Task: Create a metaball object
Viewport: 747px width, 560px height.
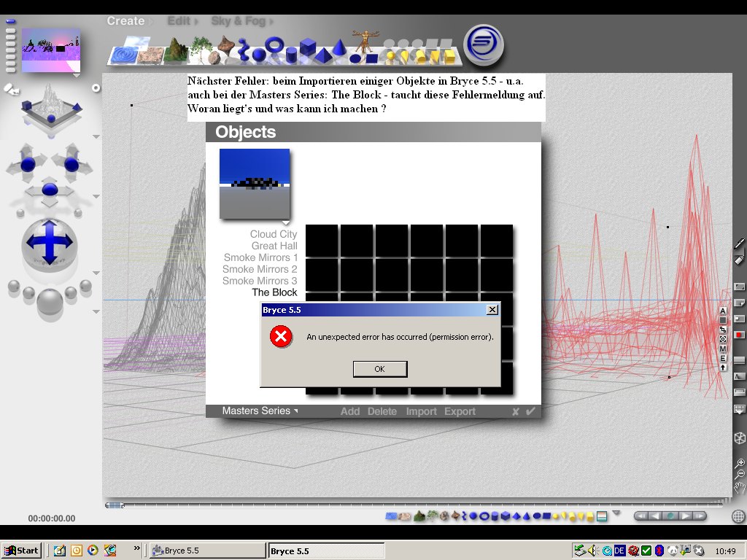Action: [244, 50]
